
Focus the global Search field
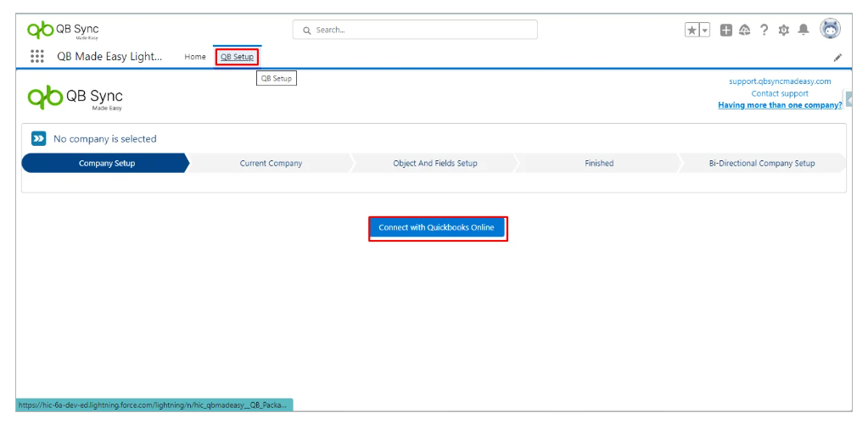[415, 30]
